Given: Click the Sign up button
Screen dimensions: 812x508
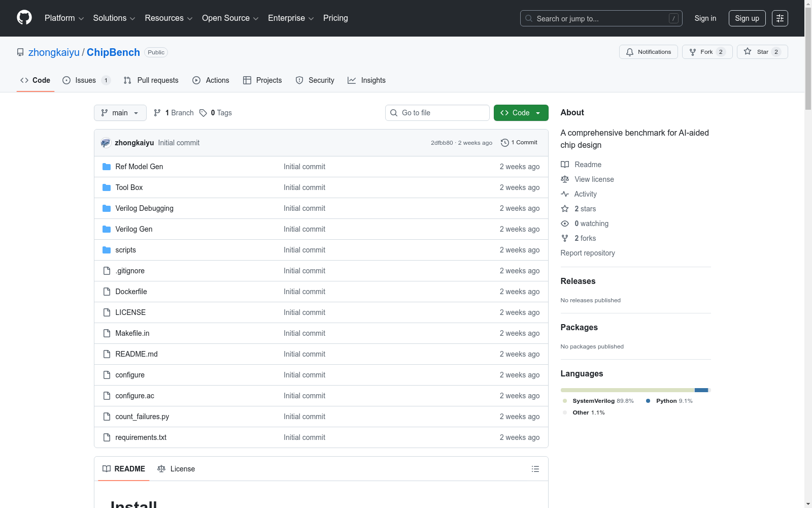Looking at the screenshot, I should point(747,18).
